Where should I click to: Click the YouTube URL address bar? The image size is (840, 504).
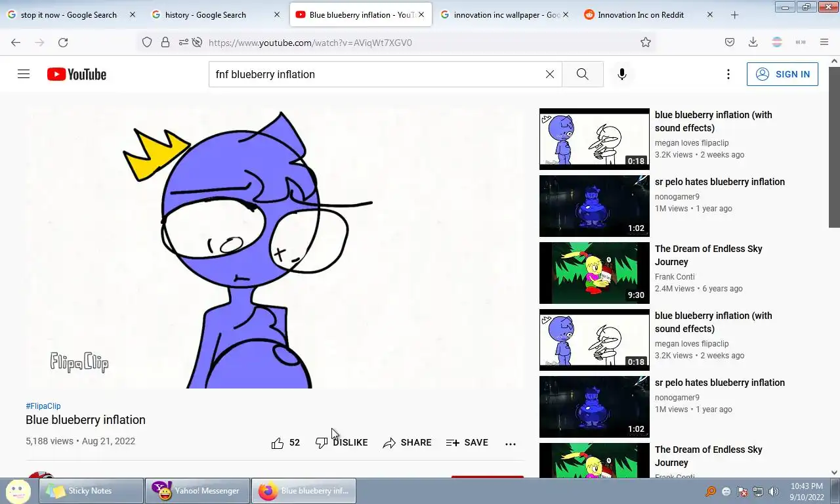(x=420, y=43)
